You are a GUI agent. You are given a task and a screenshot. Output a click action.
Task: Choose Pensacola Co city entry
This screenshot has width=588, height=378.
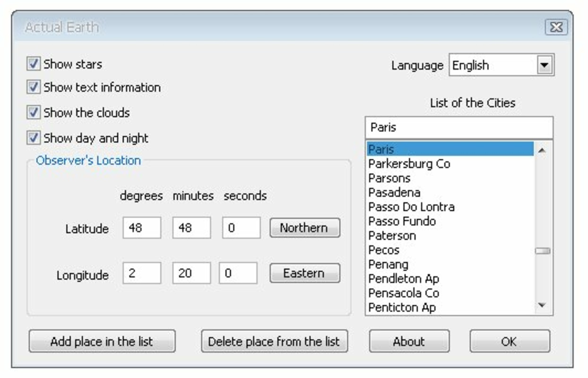click(450, 293)
